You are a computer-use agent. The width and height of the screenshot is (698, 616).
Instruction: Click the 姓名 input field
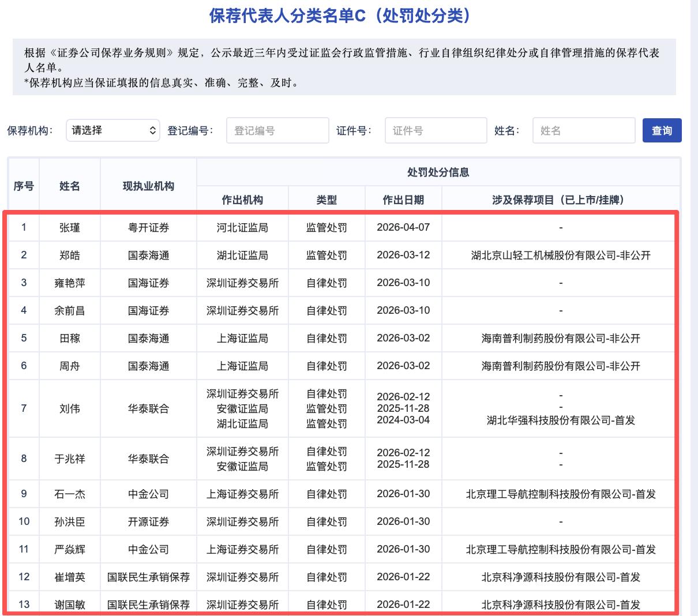coord(583,130)
